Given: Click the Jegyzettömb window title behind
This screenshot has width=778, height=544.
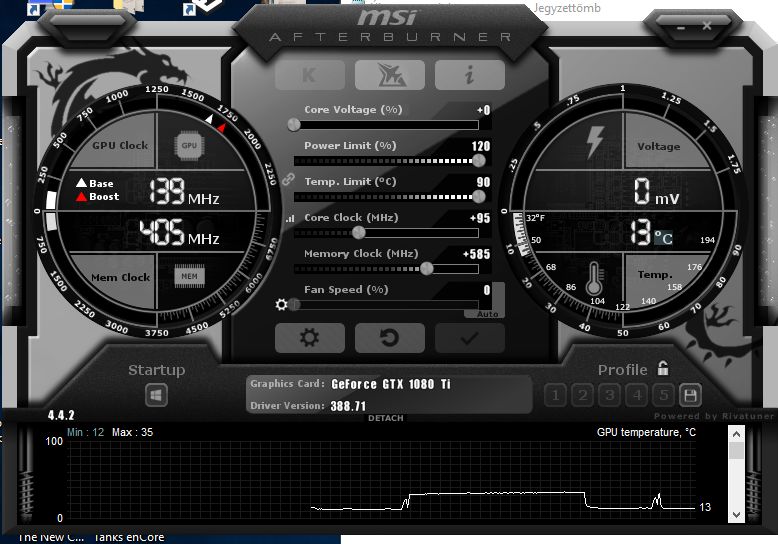Looking at the screenshot, I should (567, 8).
